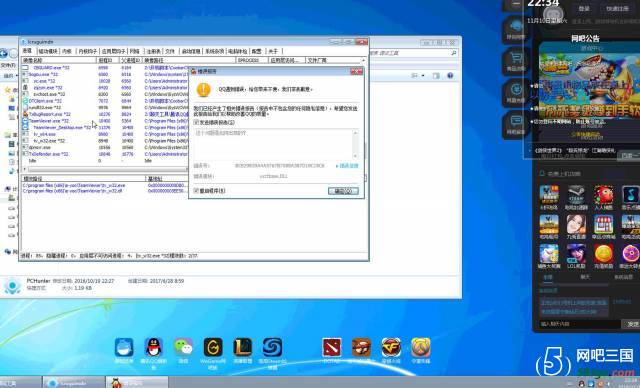The image size is (640, 388).
Task: Click the process list horizontal scrollbar
Action: coord(104,169)
